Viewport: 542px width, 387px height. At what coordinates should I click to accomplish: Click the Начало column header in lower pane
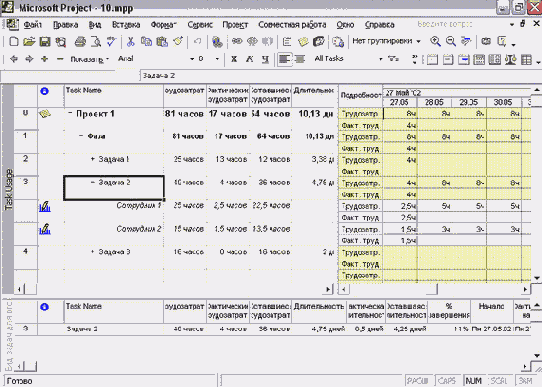(492, 311)
